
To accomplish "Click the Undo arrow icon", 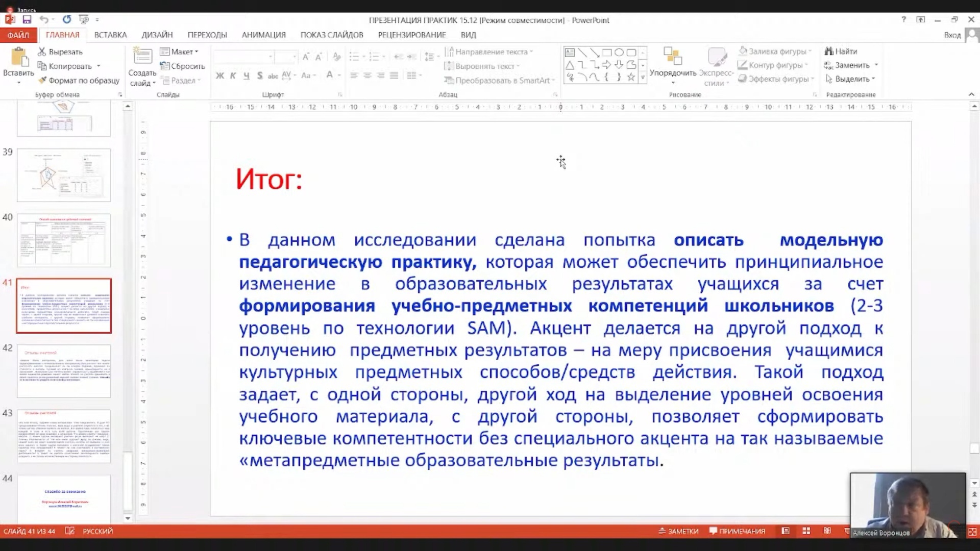I will (x=44, y=19).
